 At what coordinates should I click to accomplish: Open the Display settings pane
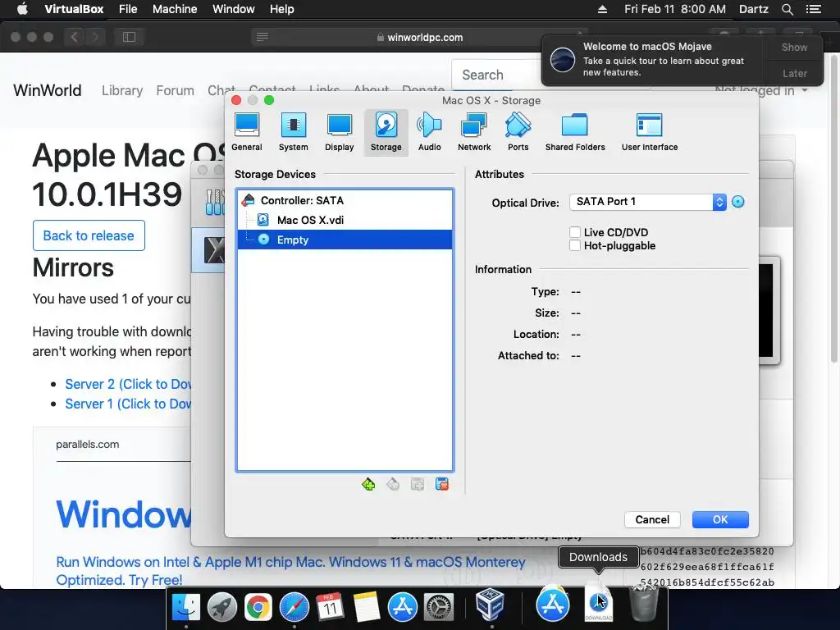(339, 132)
